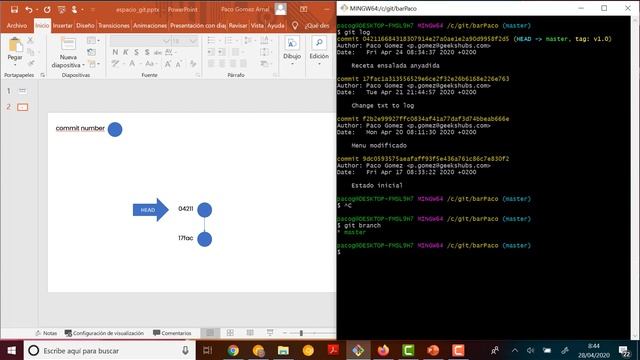This screenshot has height=360, width=640.
Task: Toggle italic with the K button
Action: pos(126,52)
